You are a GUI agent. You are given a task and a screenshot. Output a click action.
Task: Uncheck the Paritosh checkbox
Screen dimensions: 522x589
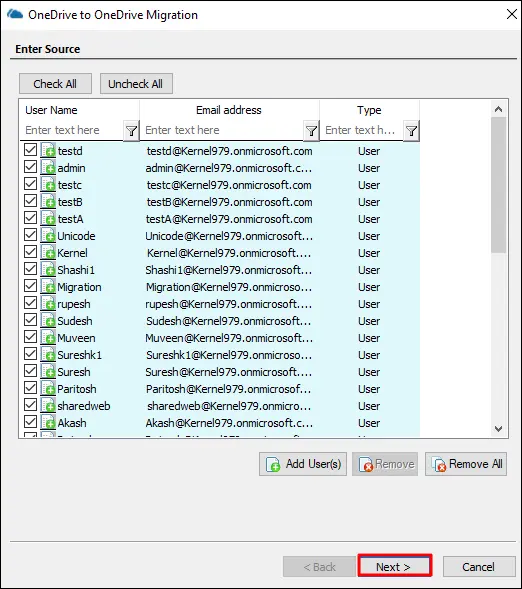click(x=30, y=388)
